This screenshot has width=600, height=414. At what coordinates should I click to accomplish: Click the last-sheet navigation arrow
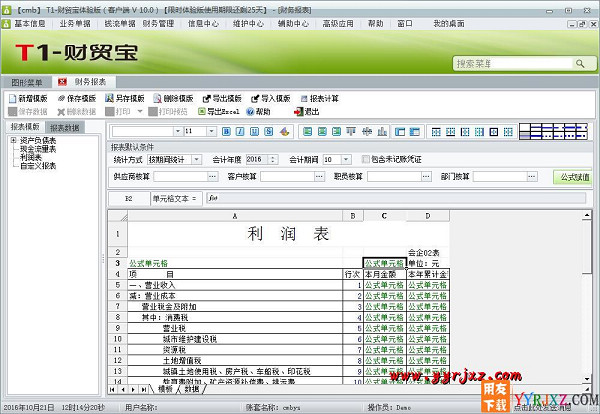143,390
